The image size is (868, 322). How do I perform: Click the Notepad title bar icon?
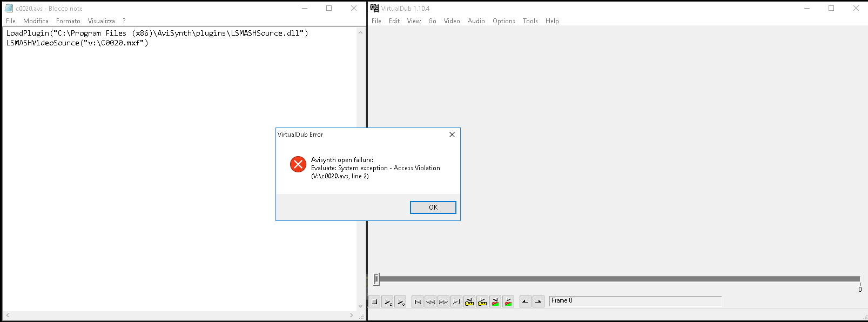tap(9, 8)
